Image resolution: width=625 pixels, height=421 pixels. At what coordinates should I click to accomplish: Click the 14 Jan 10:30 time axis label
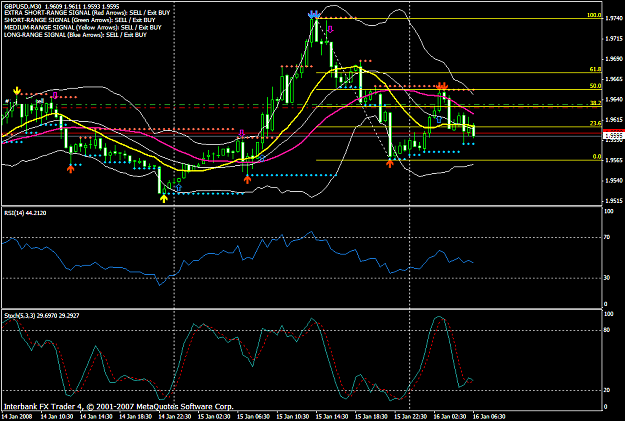[x=57, y=417]
